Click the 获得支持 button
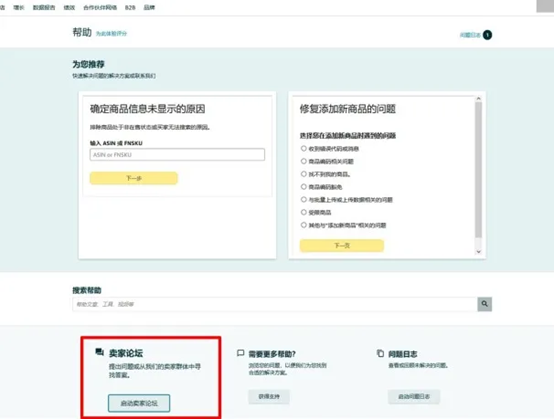This screenshot has width=554, height=419. [x=269, y=397]
